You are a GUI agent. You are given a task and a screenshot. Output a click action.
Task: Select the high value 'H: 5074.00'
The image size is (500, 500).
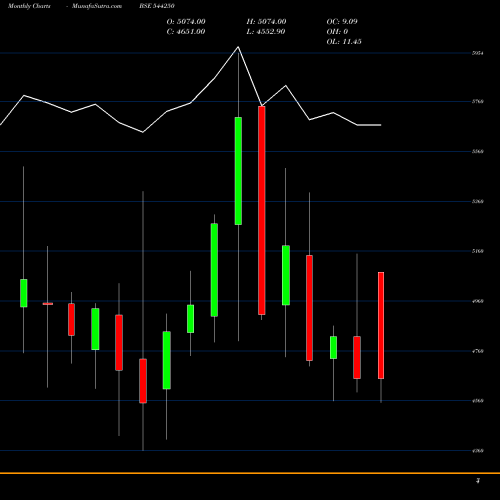click(x=266, y=21)
